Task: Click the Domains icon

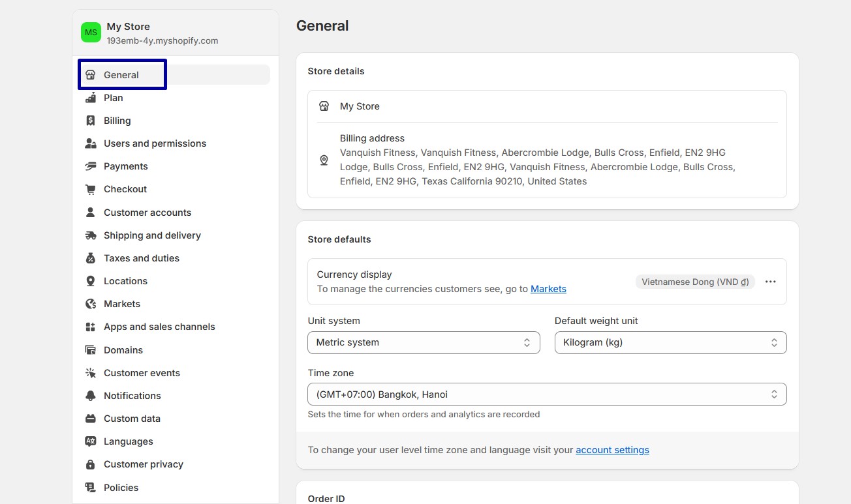Action: [91, 350]
